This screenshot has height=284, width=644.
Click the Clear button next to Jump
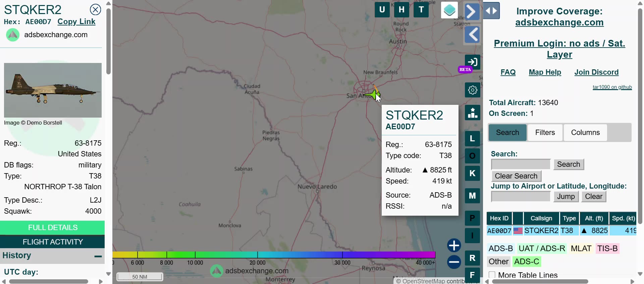point(594,197)
